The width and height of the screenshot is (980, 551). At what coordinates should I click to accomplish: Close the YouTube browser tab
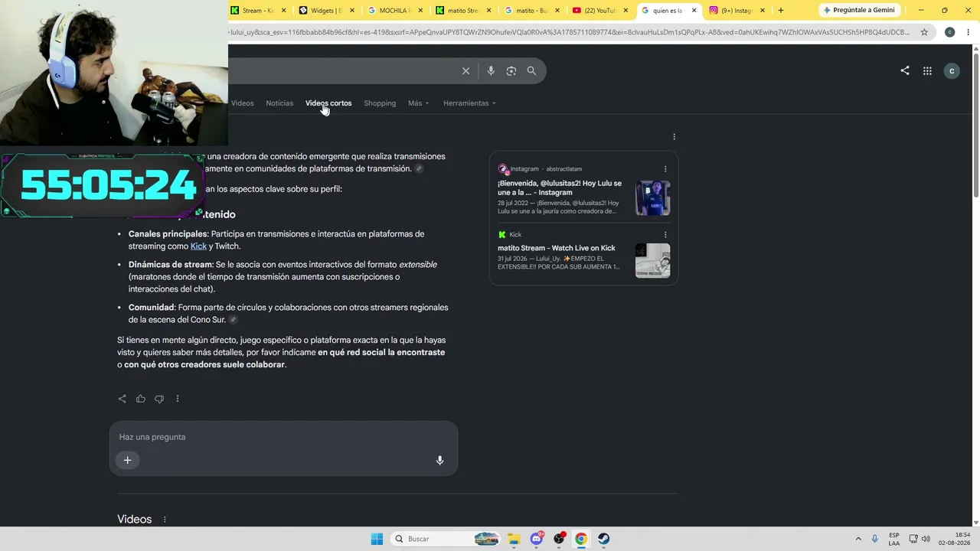(626, 11)
